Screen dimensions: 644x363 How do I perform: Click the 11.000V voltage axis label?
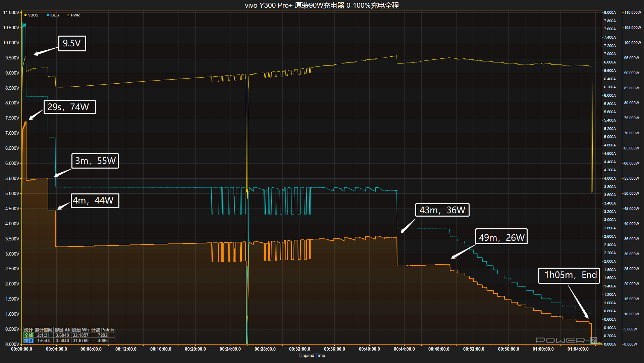tap(11, 12)
